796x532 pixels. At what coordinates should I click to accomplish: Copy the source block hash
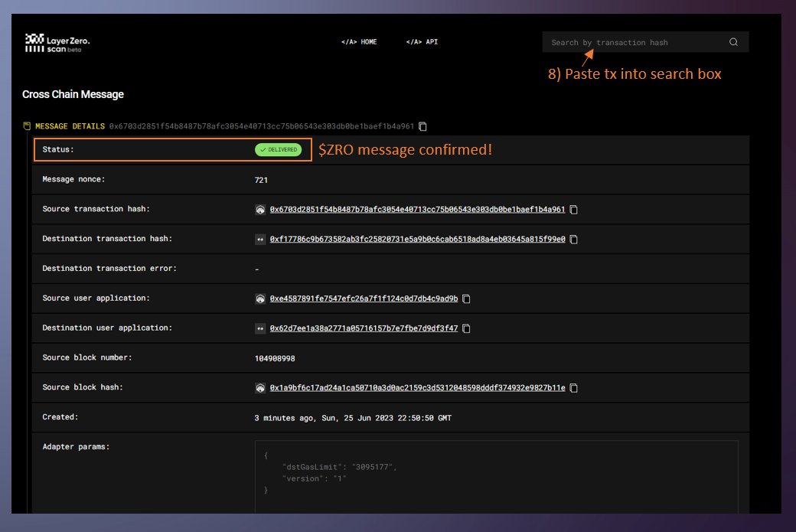point(573,387)
